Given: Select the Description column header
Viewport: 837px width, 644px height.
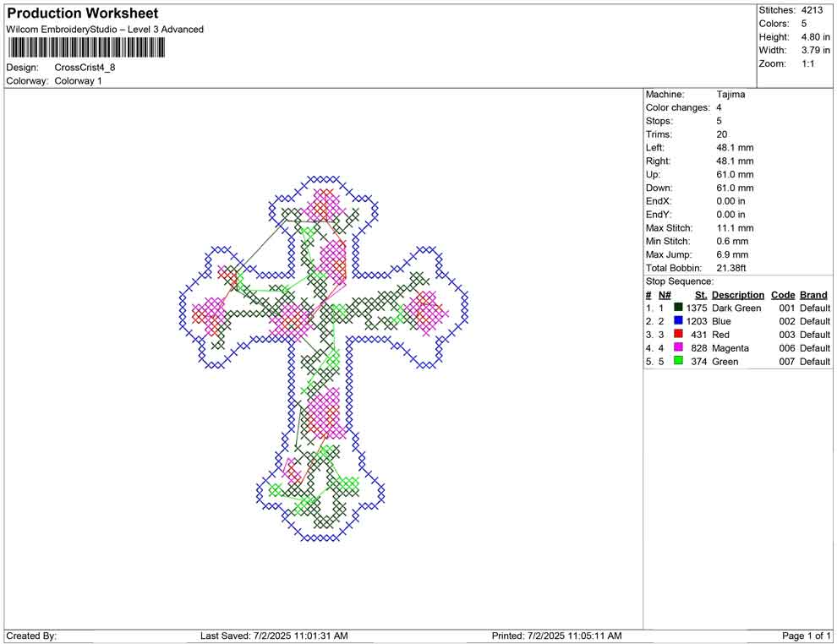Looking at the screenshot, I should [738, 294].
